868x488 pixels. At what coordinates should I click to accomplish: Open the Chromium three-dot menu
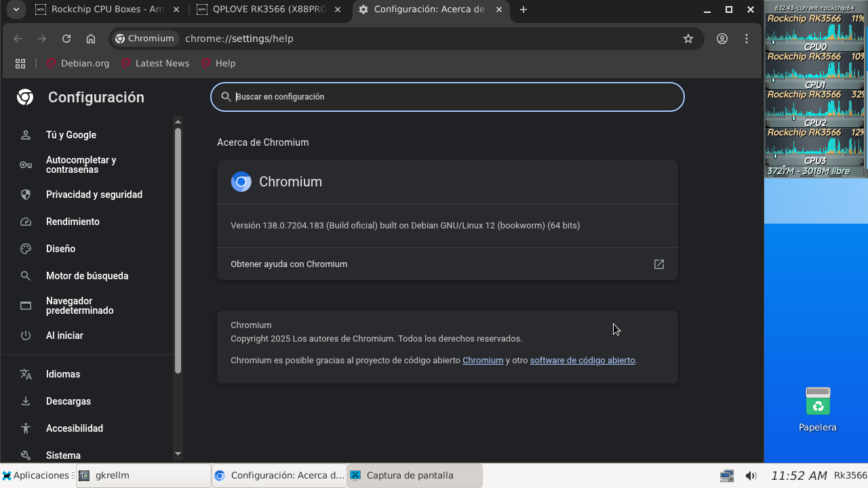tap(747, 39)
